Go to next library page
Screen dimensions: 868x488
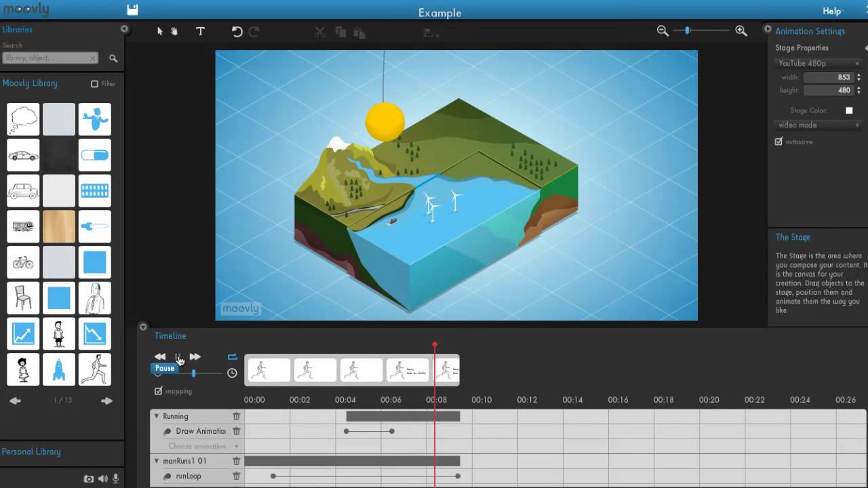click(x=106, y=401)
